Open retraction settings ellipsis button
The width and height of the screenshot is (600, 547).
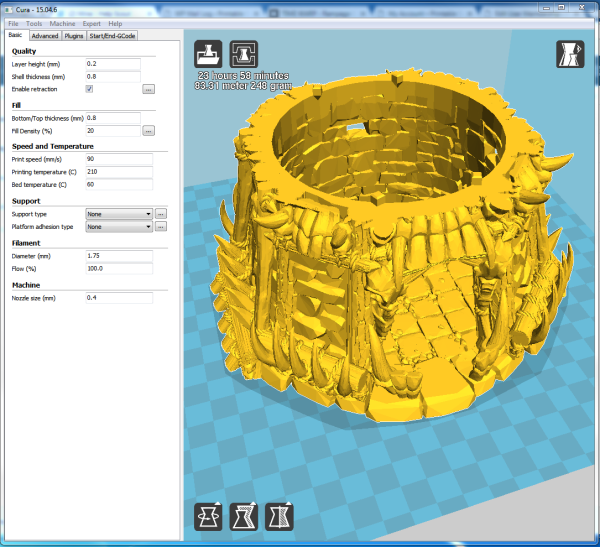coord(148,89)
